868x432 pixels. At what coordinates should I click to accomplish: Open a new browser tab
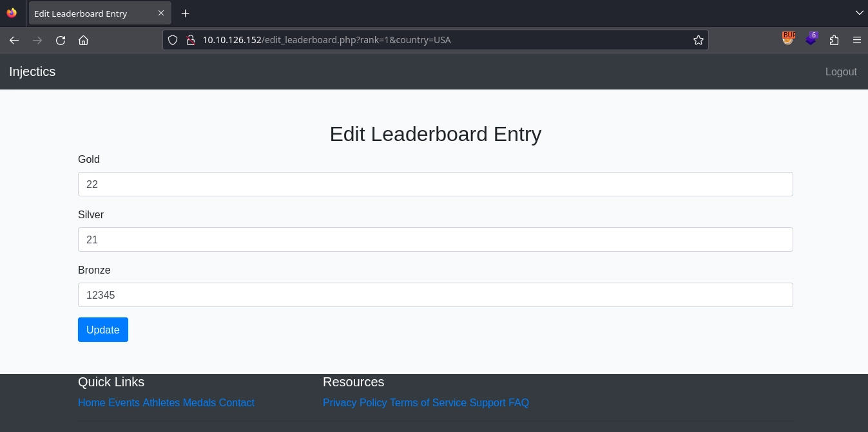point(185,13)
